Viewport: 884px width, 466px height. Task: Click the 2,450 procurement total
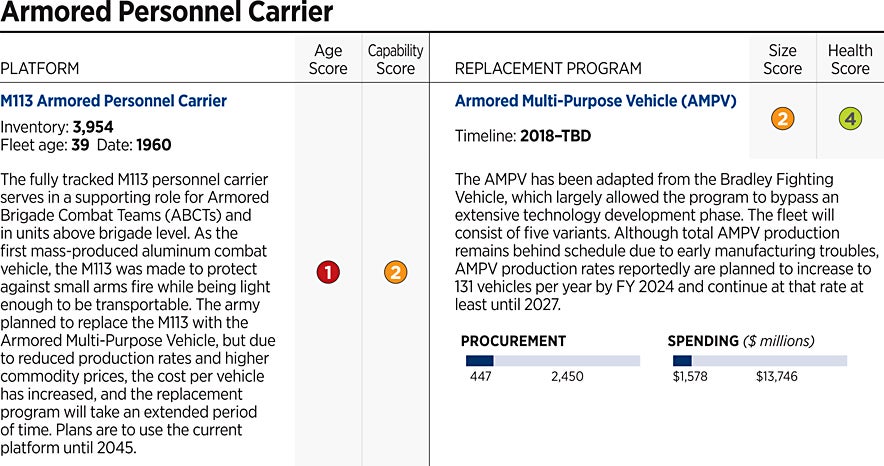[x=567, y=377]
